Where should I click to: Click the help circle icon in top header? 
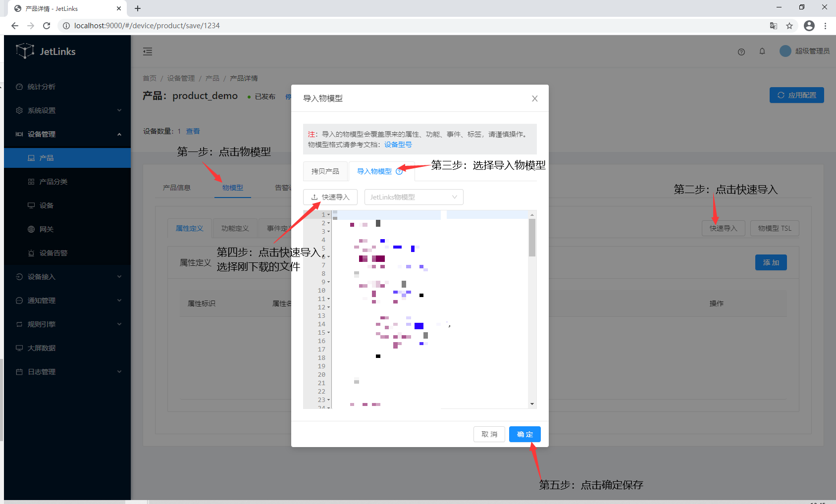point(741,51)
